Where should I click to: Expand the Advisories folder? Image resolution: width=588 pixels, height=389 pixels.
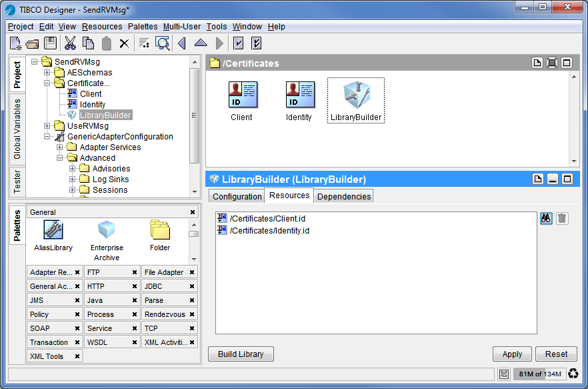[73, 169]
